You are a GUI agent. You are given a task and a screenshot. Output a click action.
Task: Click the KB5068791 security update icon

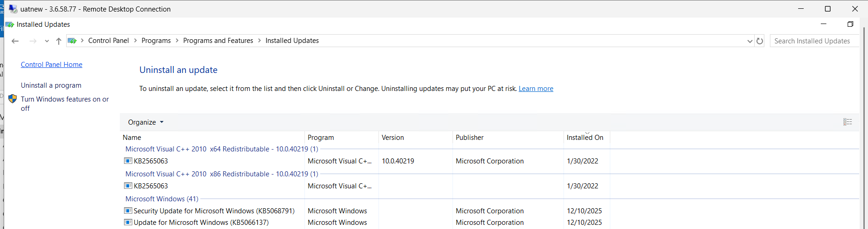[x=128, y=211]
